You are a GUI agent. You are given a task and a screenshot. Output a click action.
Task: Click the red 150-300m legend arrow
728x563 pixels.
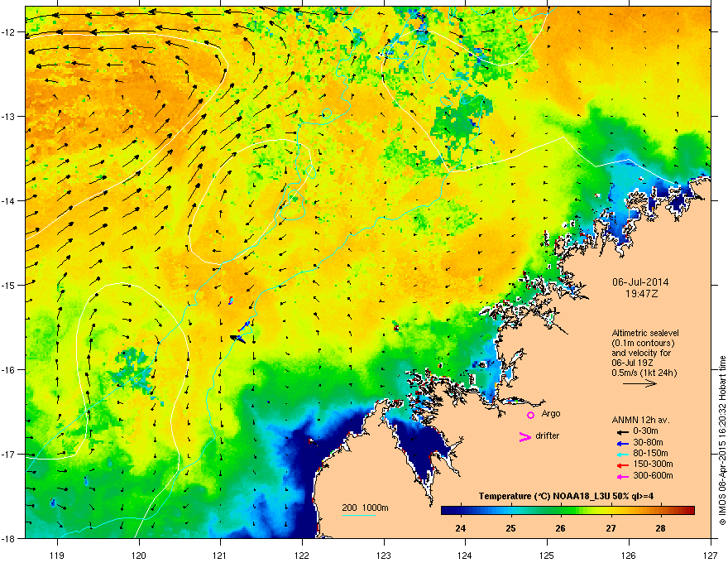pyautogui.click(x=623, y=465)
